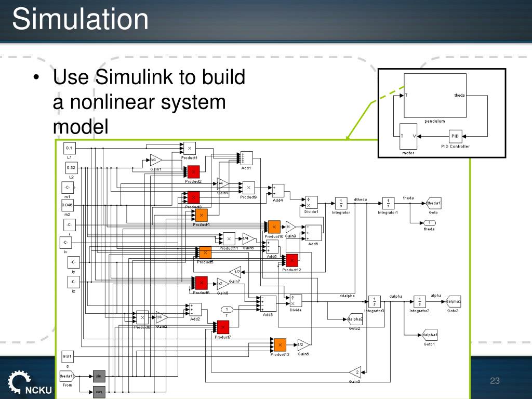The width and height of the screenshot is (532, 399).
Task: Select the Add1 sum block
Action: (x=246, y=158)
